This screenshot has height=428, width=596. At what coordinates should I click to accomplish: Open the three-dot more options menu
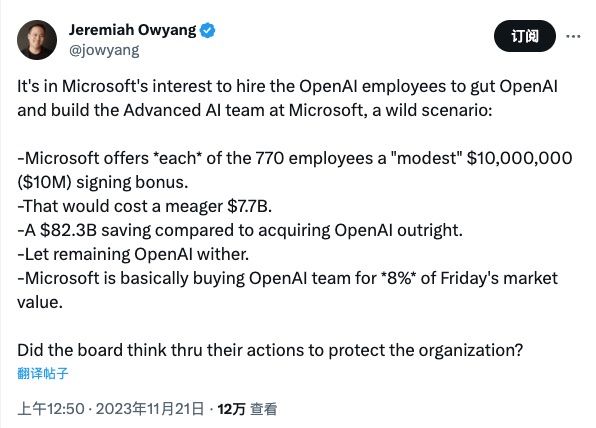pyautogui.click(x=573, y=36)
